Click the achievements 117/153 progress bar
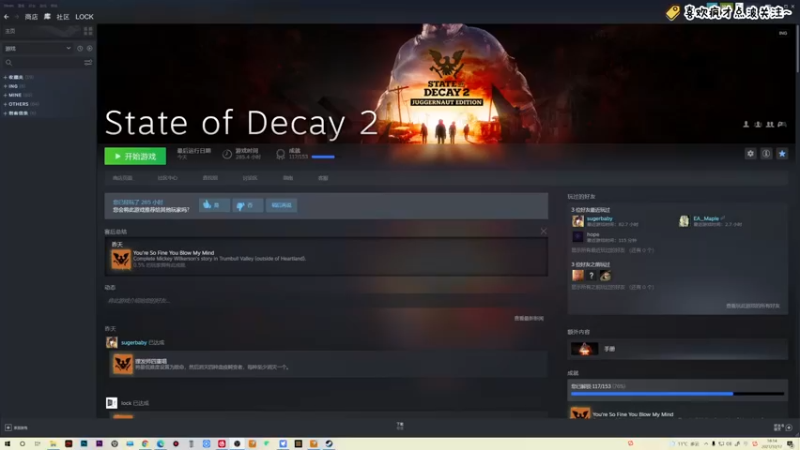This screenshot has width=800, height=450. pos(677,394)
